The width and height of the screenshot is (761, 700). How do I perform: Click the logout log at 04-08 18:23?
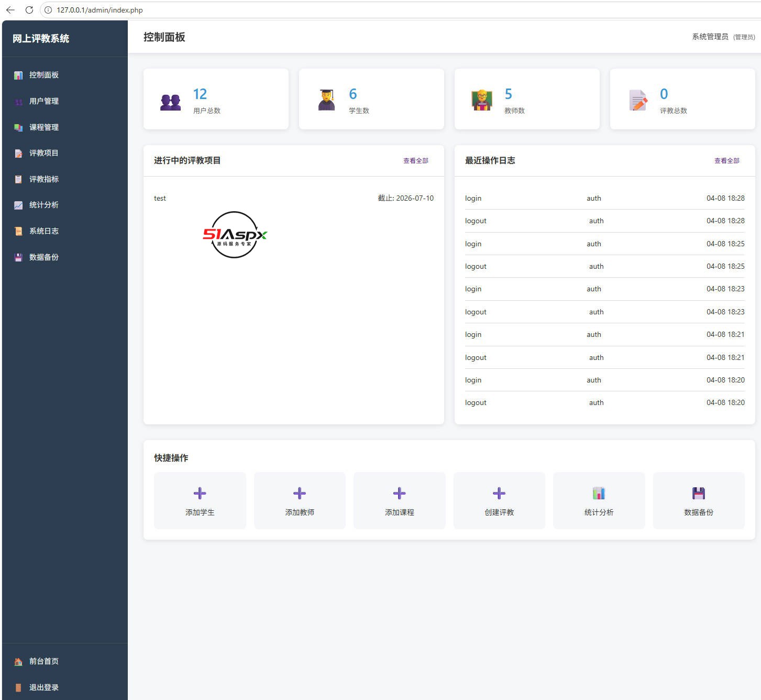point(605,312)
